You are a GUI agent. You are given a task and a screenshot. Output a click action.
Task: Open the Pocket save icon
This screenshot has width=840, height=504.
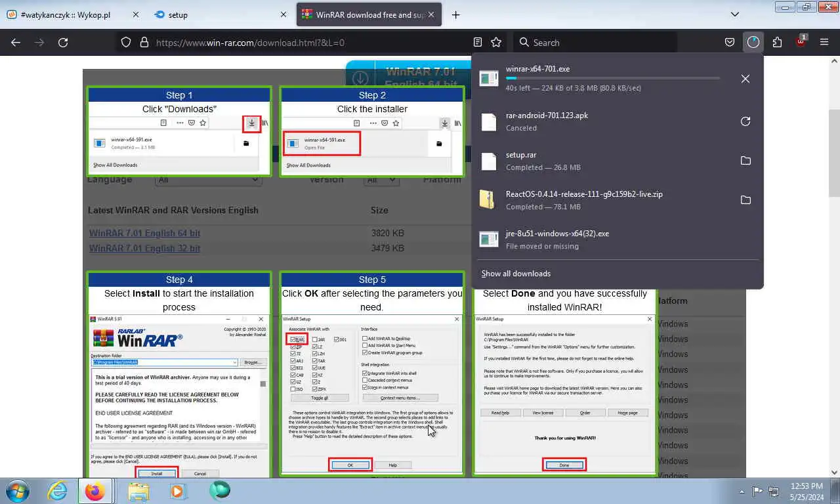click(729, 42)
